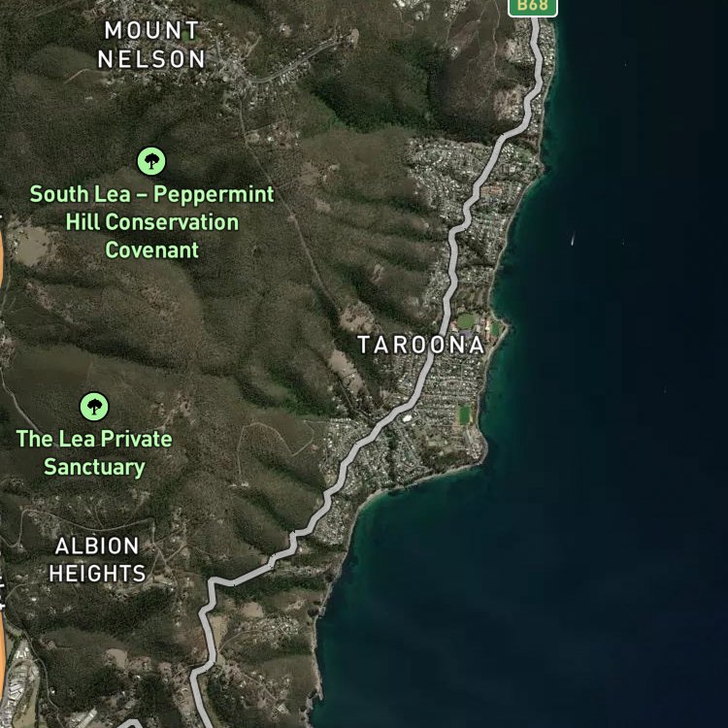
Task: Open the Taroona suburb label
Action: [421, 345]
